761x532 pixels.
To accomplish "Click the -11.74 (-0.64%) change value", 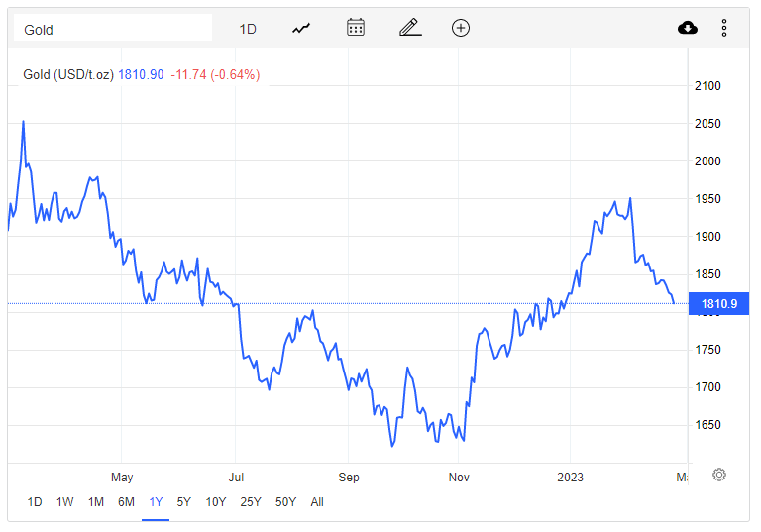I will (215, 74).
